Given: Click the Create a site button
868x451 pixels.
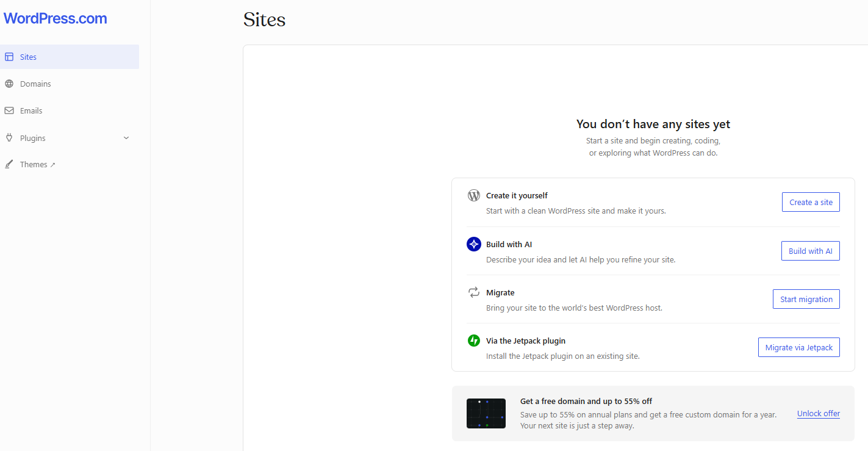Looking at the screenshot, I should (x=811, y=202).
